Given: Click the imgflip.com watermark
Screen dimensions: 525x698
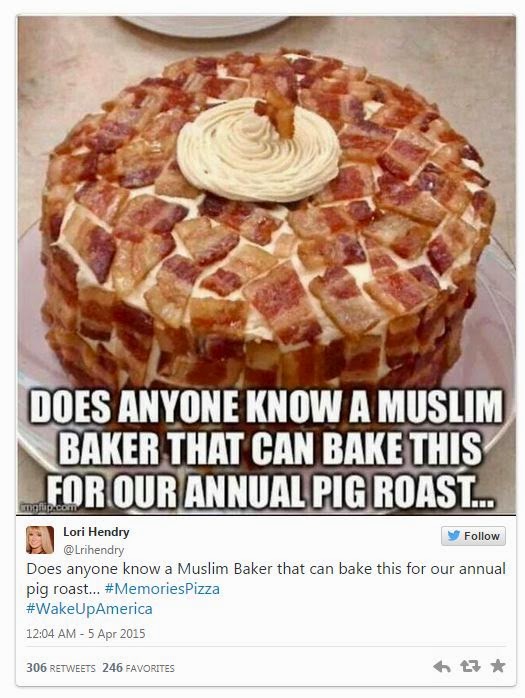Looking at the screenshot, I should [x=49, y=507].
